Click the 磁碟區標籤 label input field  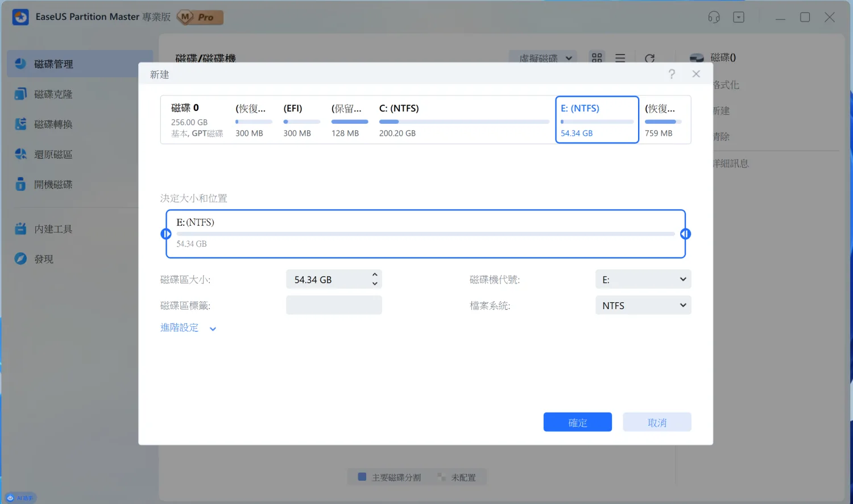[334, 306]
